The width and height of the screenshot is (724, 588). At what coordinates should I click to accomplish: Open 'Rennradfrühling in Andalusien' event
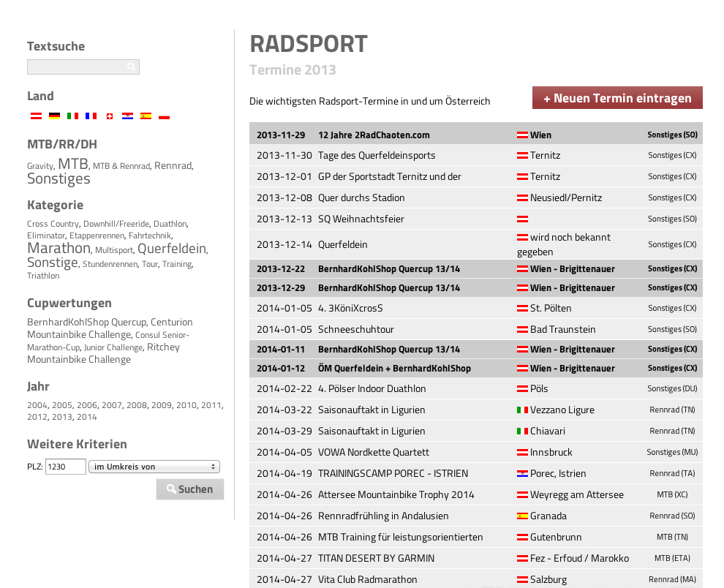(x=383, y=516)
